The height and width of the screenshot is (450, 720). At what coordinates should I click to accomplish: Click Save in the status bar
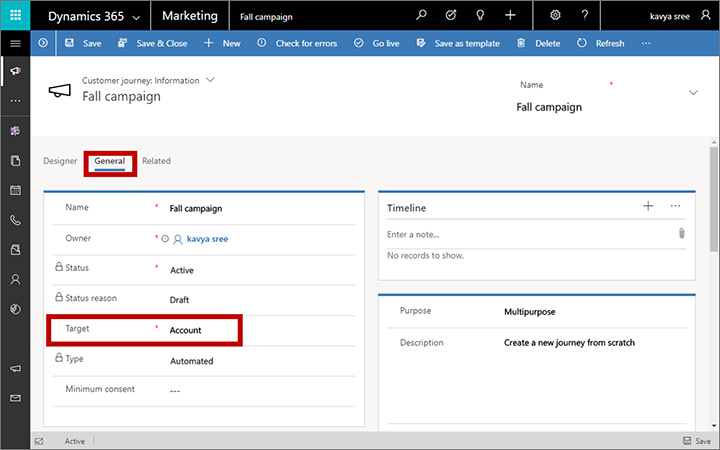pos(697,441)
